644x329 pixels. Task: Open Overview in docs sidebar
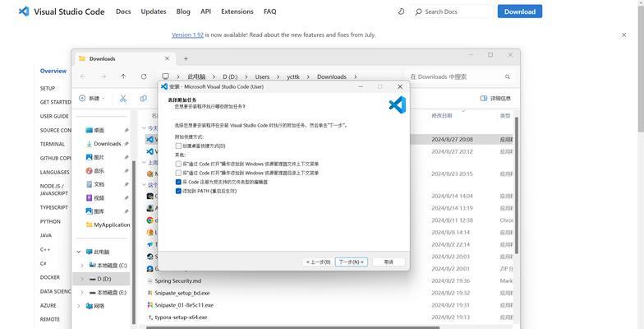pos(53,71)
